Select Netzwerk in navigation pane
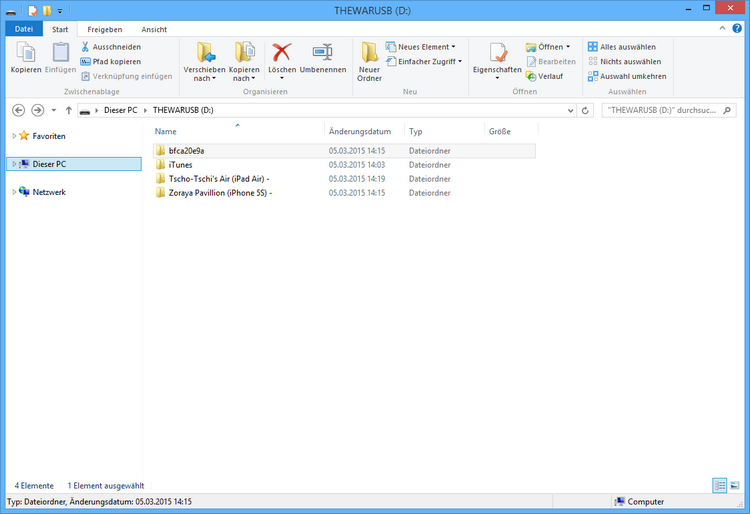Screen dimensions: 750x514 pyautogui.click(x=49, y=192)
